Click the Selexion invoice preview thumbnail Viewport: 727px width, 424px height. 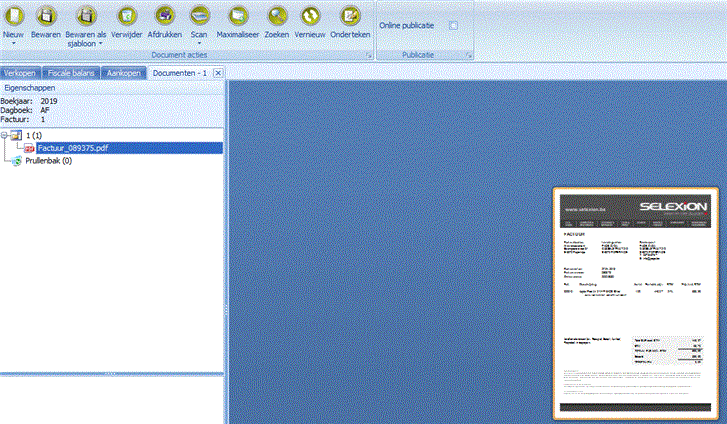pos(634,301)
